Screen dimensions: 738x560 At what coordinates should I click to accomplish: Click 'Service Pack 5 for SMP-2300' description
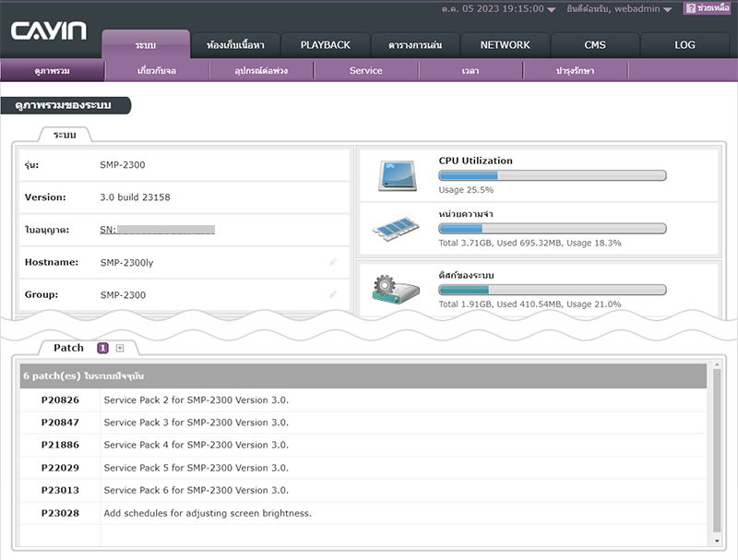click(196, 468)
